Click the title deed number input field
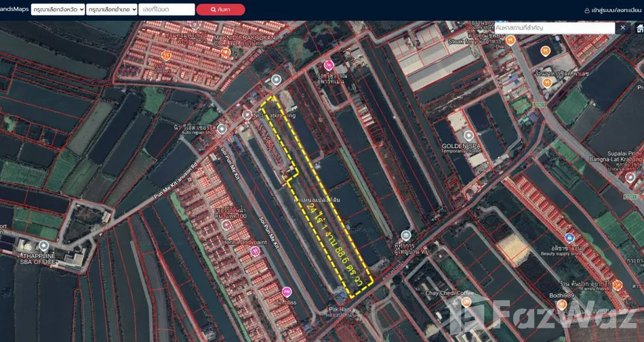 (x=166, y=9)
